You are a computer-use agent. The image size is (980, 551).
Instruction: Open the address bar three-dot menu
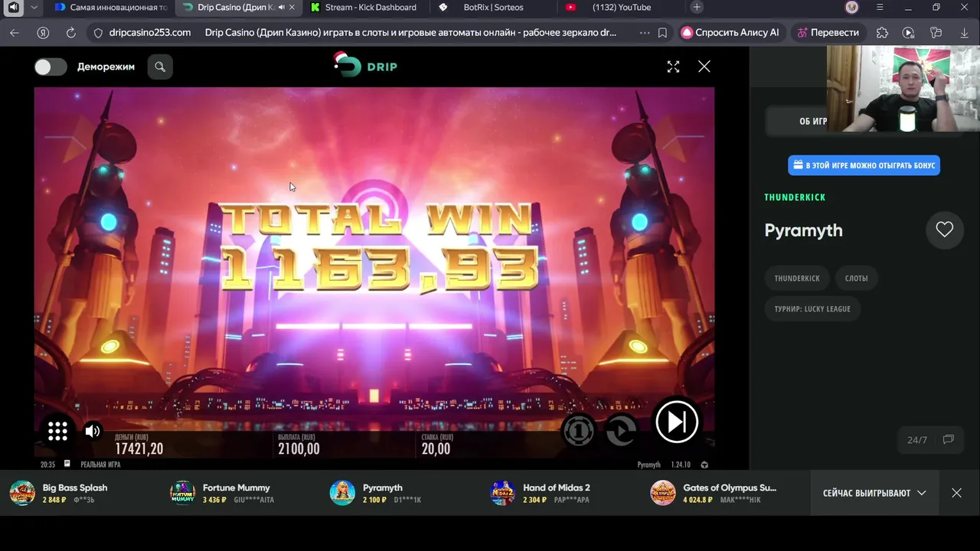pyautogui.click(x=645, y=33)
